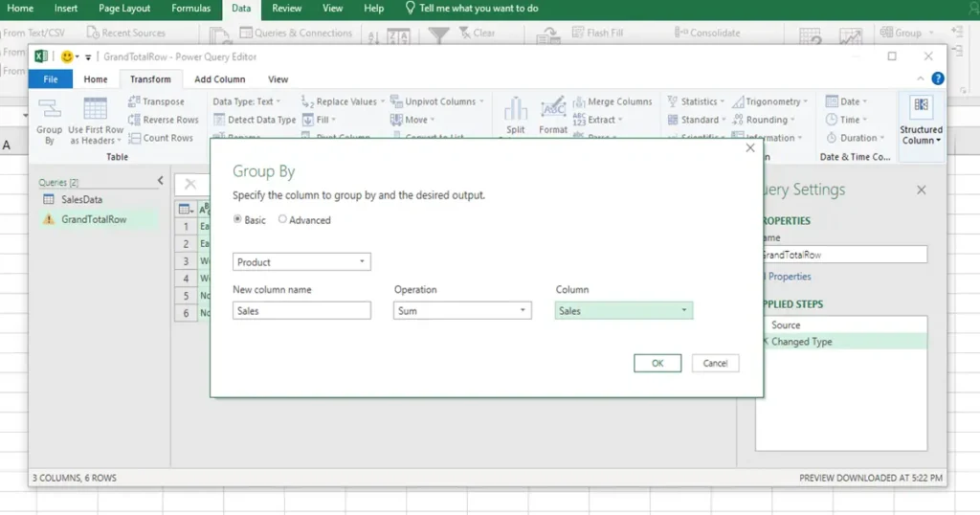This screenshot has width=980, height=515.
Task: Click Use First Row as Headers icon
Action: 95,109
